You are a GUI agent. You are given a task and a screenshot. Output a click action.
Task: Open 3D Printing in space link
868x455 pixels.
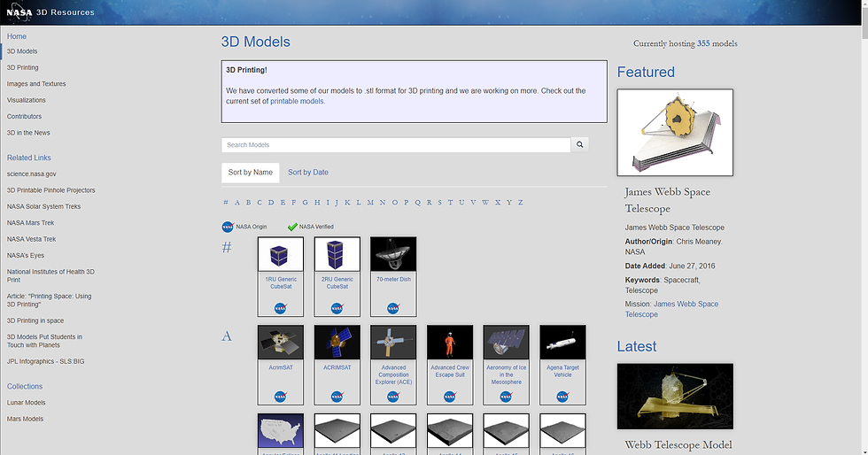[35, 321]
